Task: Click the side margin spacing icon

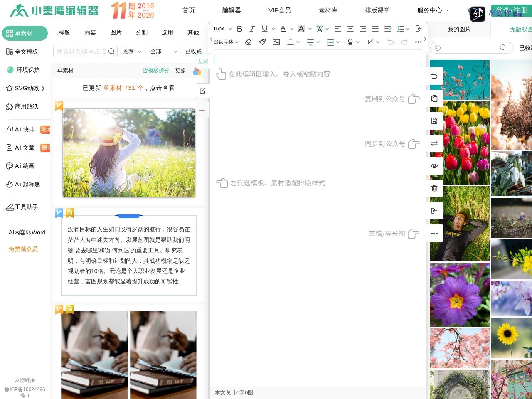Action: (x=330, y=42)
